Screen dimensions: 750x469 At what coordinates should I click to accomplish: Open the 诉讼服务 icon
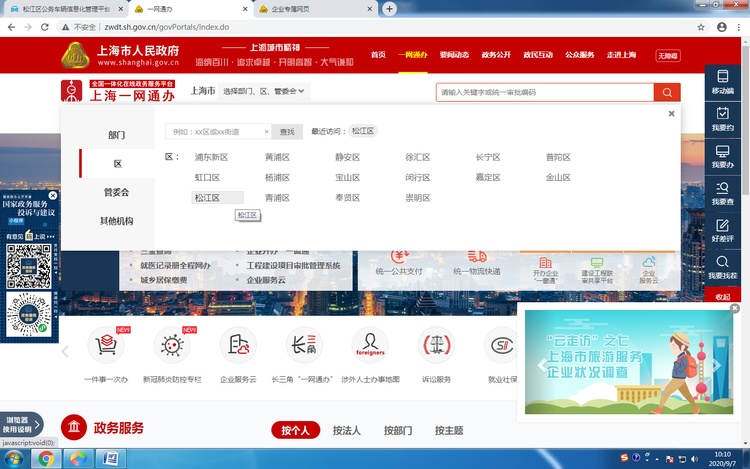pyautogui.click(x=436, y=346)
